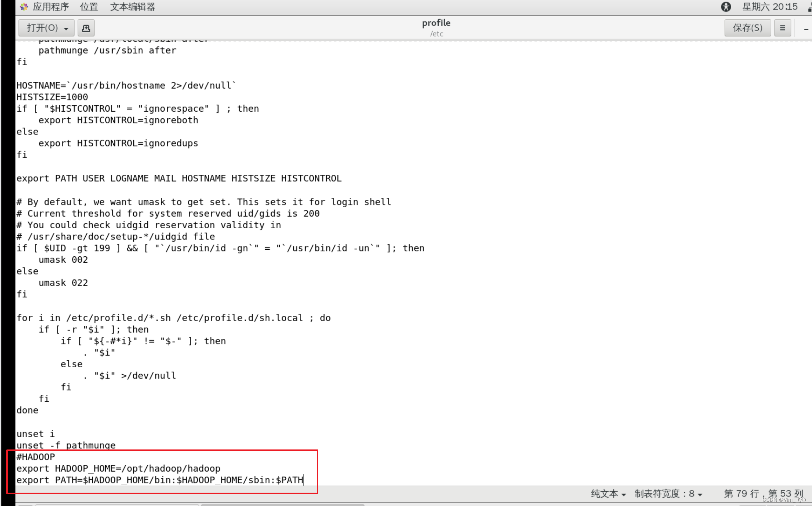Click the line unset i

[x=35, y=434]
